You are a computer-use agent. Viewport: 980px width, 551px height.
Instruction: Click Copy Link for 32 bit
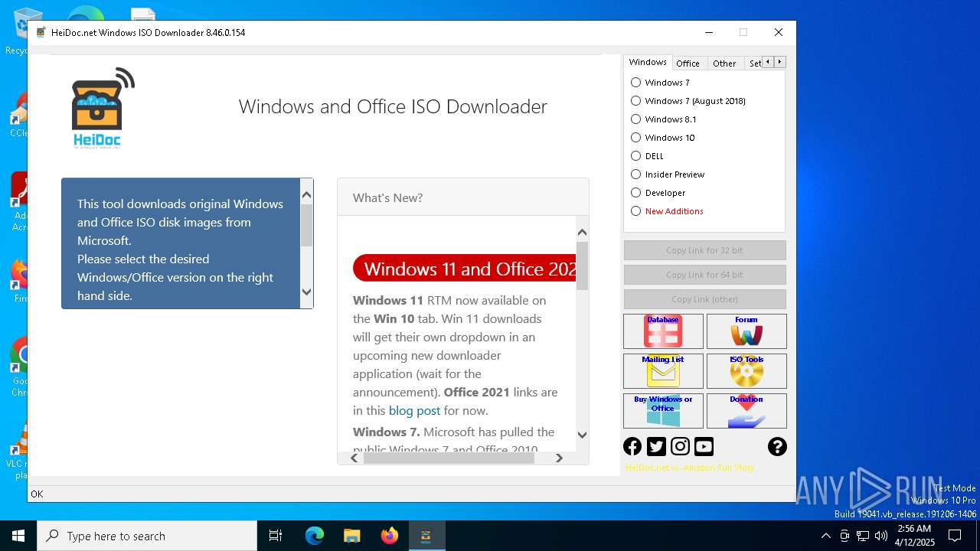tap(704, 250)
